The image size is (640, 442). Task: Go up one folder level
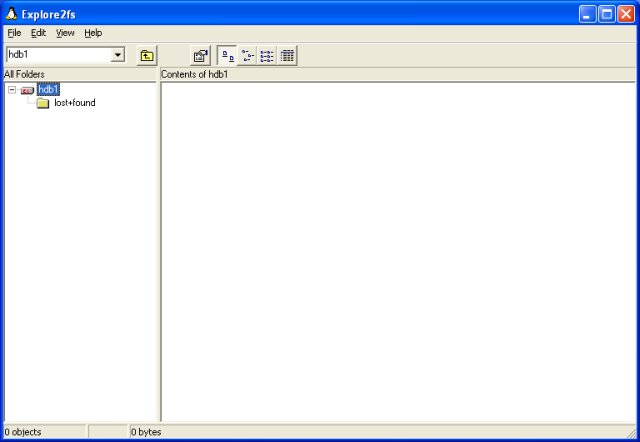pyautogui.click(x=147, y=55)
